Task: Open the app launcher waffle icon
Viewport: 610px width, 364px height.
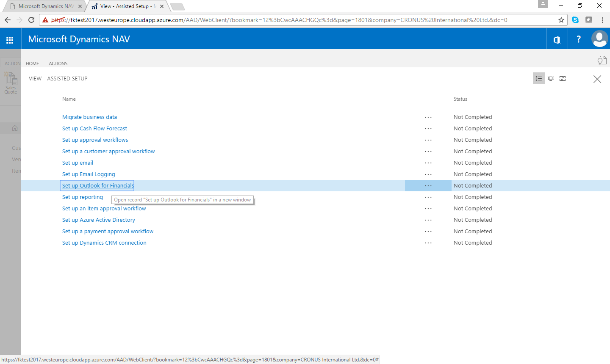Action: coord(10,40)
